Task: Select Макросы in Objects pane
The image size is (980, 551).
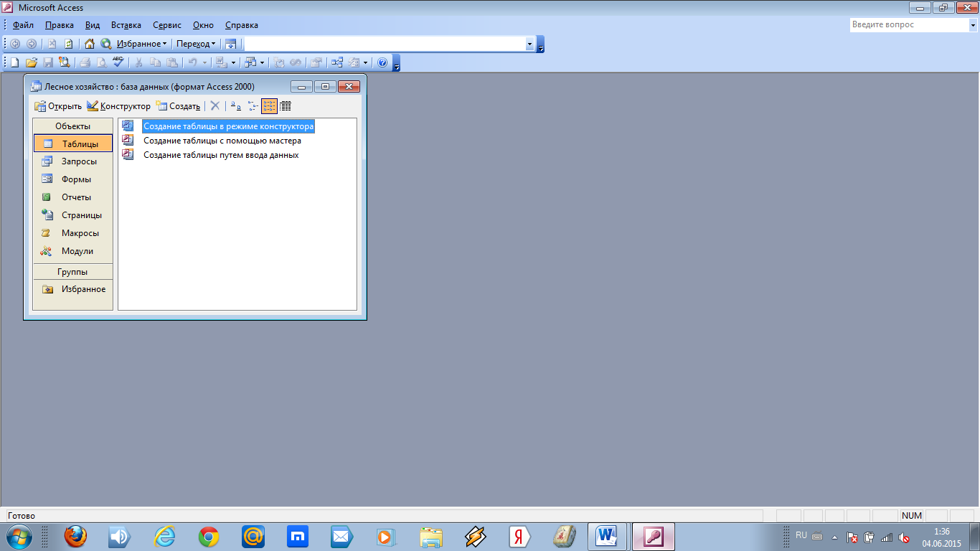Action: tap(73, 233)
